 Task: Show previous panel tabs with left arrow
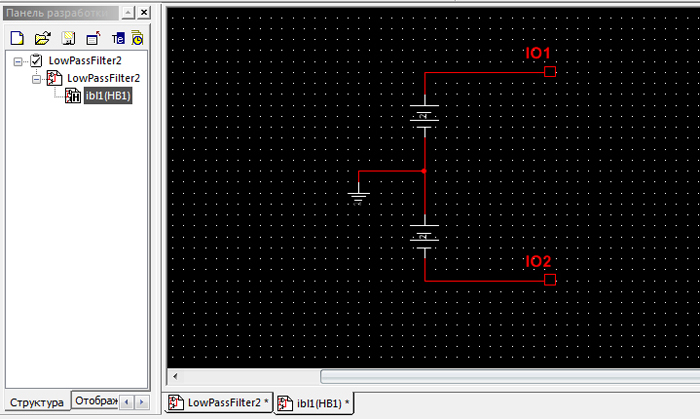coord(127,402)
